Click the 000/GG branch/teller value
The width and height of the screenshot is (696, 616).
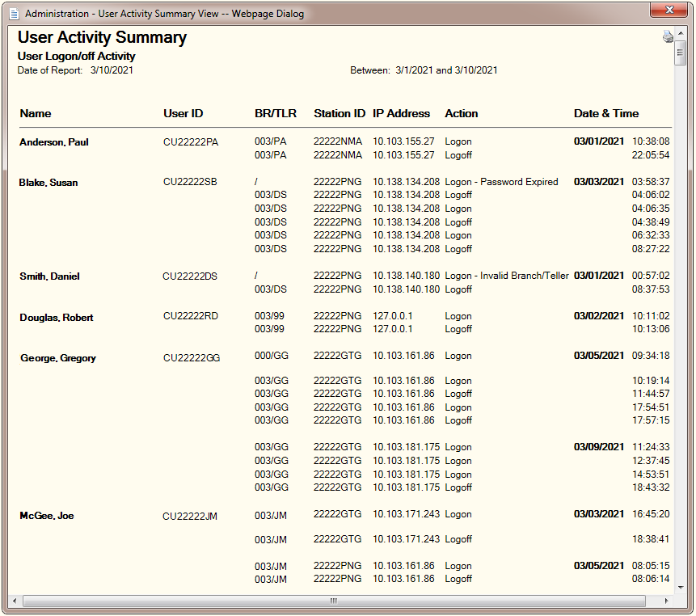(x=272, y=356)
